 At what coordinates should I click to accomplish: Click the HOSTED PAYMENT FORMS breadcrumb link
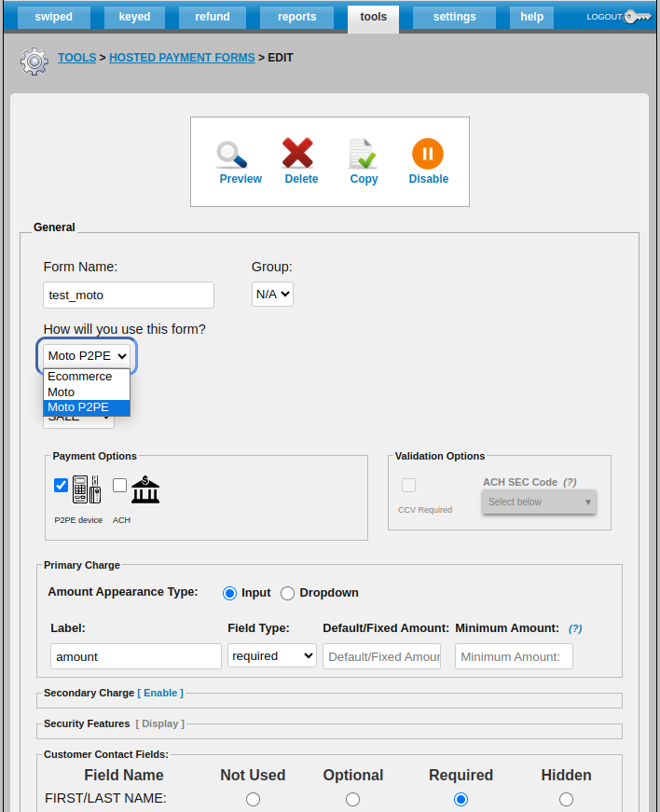[x=182, y=58]
